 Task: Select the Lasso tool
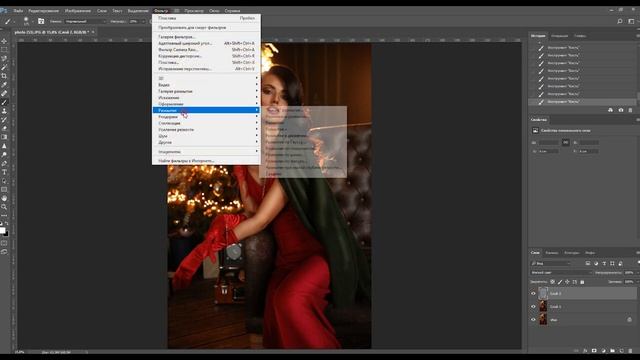4,58
